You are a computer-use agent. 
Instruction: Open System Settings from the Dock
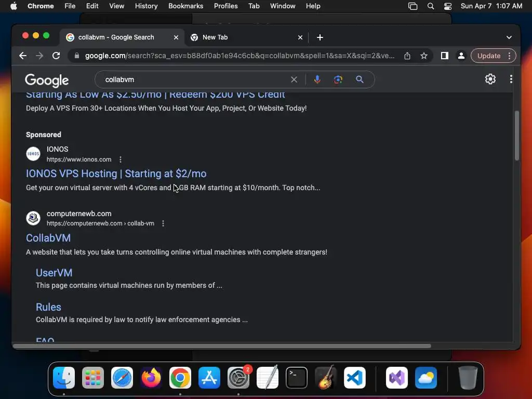238,378
